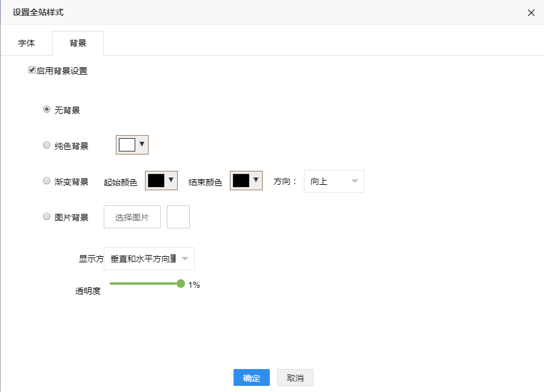
Task: Enable the 渐变背景 radio option
Action: click(47, 181)
